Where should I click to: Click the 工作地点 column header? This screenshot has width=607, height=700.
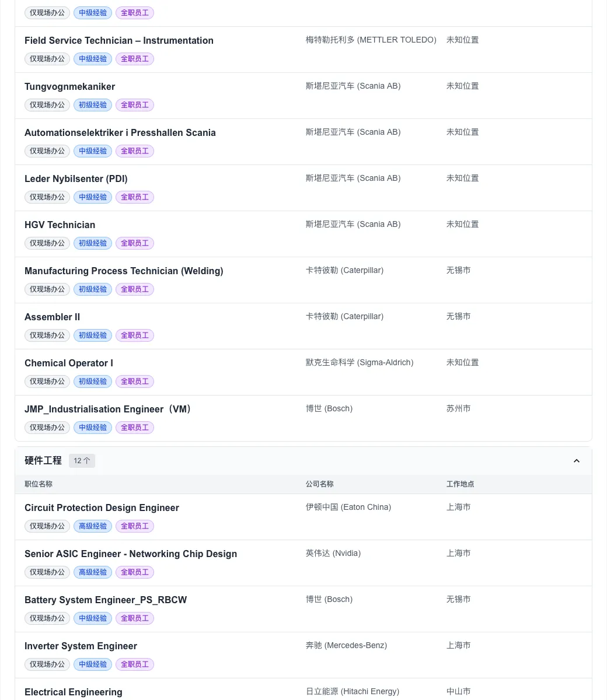(x=461, y=484)
